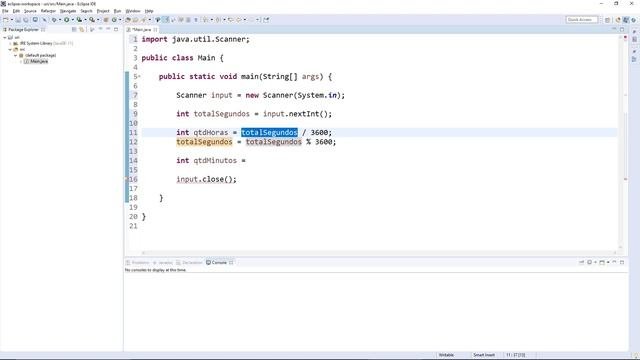
Task: Click the default package label
Action: (x=40, y=55)
